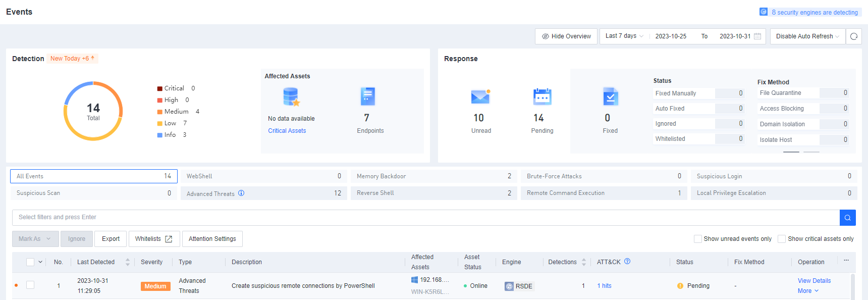Click the magnifier search button

tap(848, 218)
